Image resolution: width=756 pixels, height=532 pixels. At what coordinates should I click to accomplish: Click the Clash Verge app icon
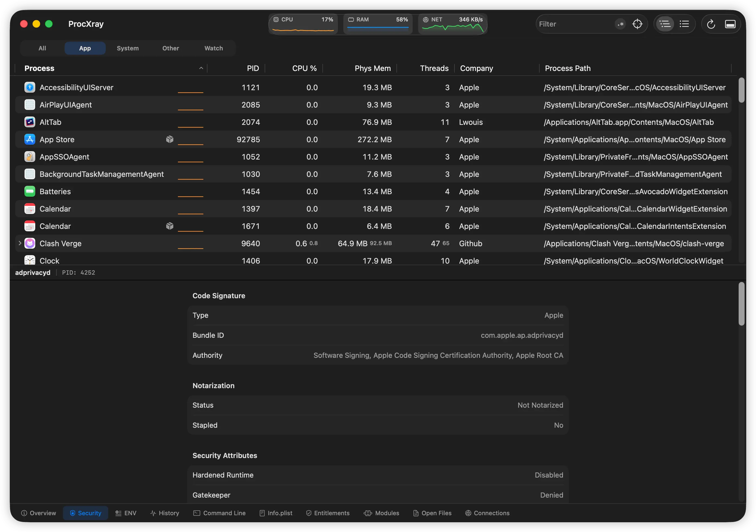click(x=30, y=244)
